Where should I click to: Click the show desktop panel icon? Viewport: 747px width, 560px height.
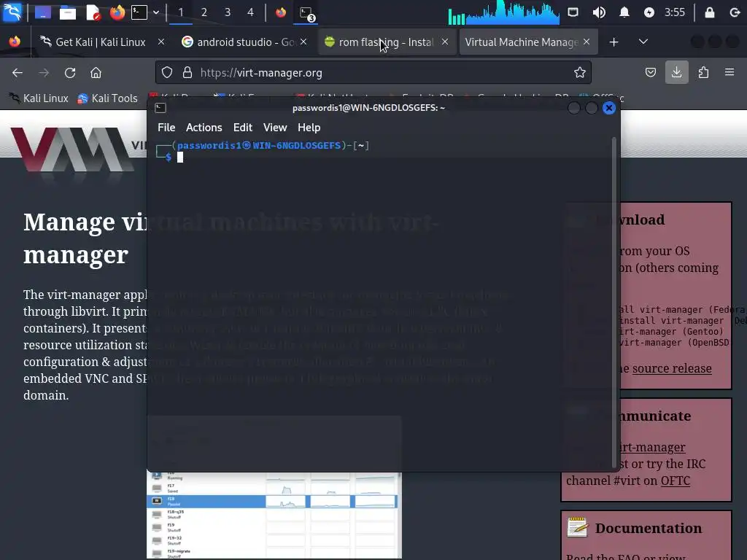pyautogui.click(x=43, y=12)
